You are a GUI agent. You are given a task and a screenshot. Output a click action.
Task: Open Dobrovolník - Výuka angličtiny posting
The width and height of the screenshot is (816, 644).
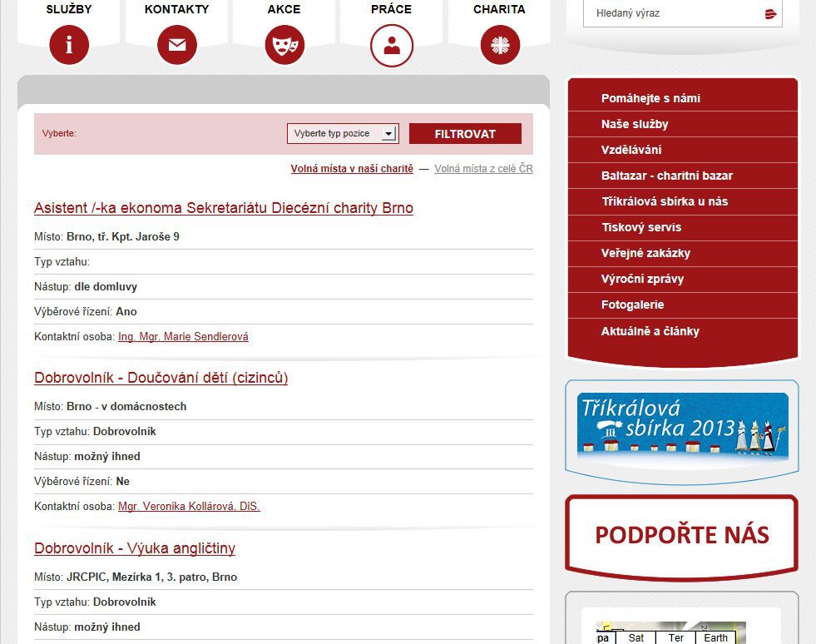(x=135, y=548)
